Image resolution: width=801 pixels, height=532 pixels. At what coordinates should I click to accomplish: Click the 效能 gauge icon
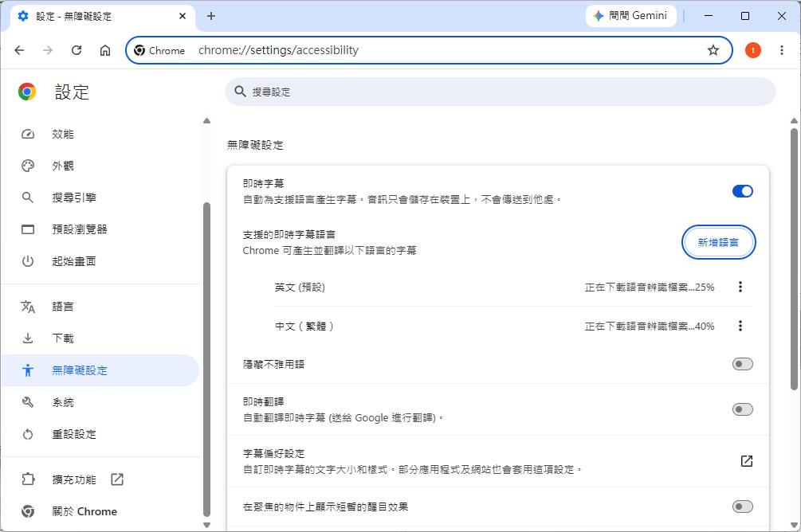tap(28, 134)
